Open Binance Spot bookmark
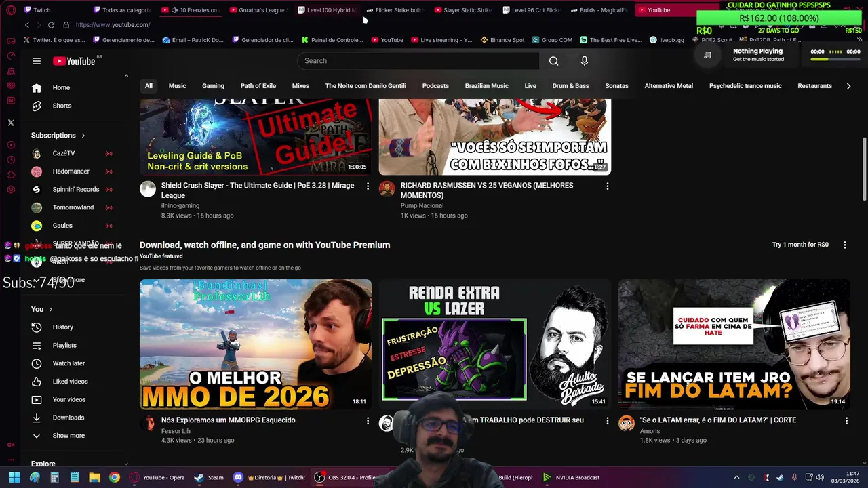The height and width of the screenshot is (488, 868). click(502, 40)
